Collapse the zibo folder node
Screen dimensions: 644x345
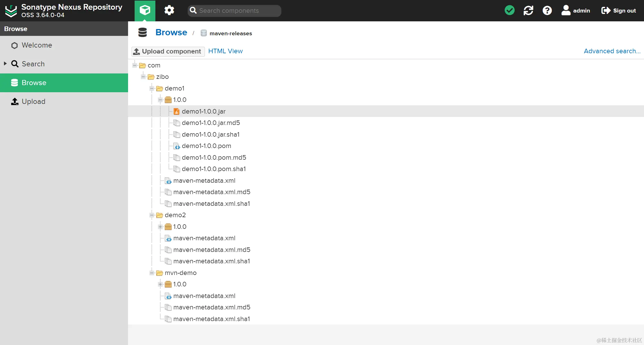(143, 77)
